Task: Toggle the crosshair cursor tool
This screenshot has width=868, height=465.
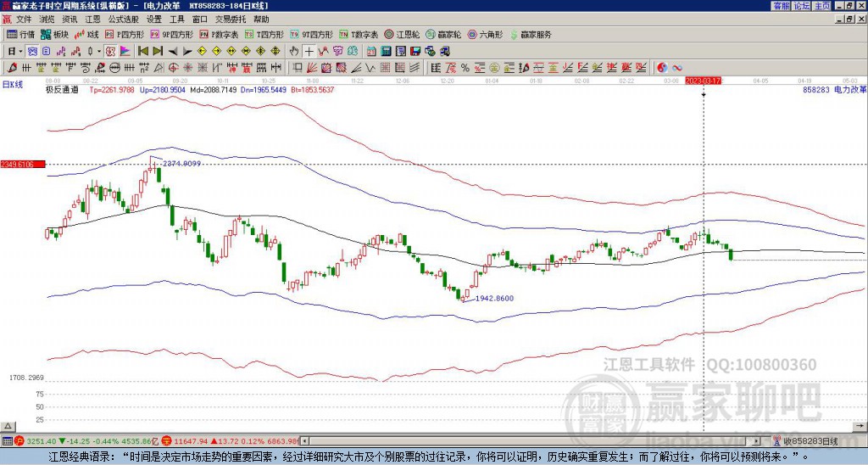Action: tap(309, 52)
